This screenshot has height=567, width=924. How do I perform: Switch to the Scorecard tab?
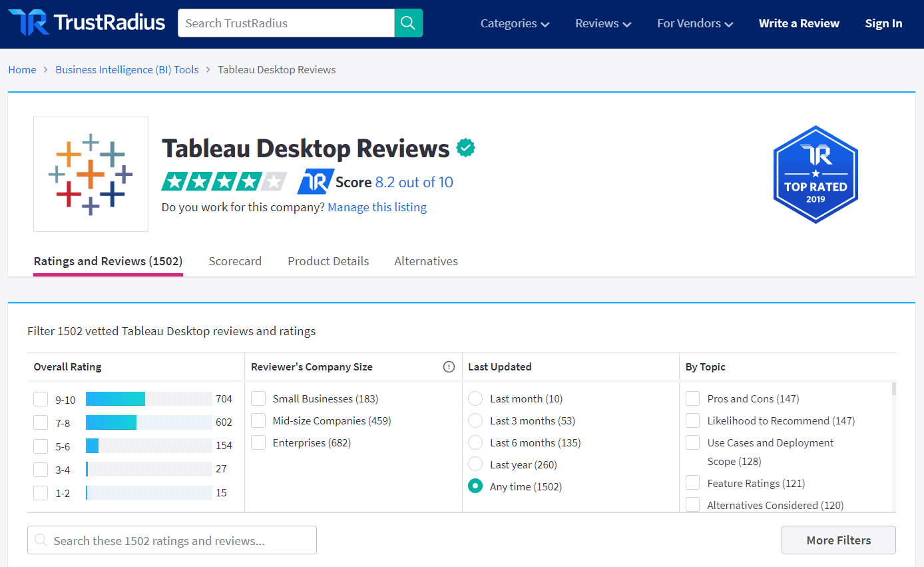(x=235, y=261)
